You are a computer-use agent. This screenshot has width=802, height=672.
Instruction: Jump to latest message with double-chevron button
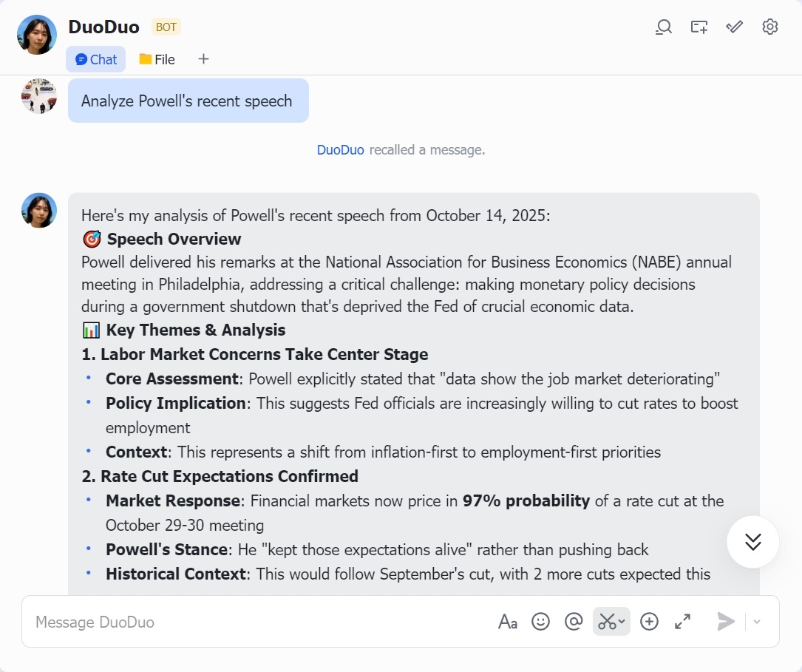coord(752,542)
